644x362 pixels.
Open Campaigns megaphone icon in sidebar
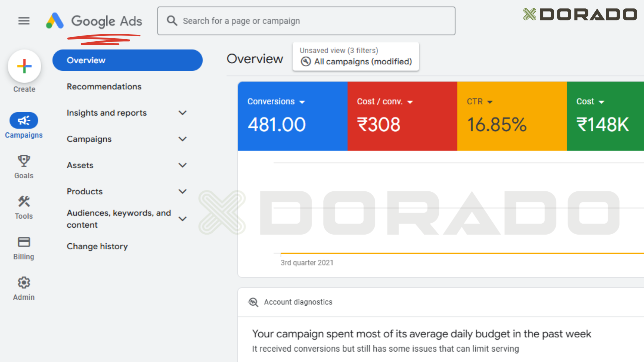click(24, 120)
